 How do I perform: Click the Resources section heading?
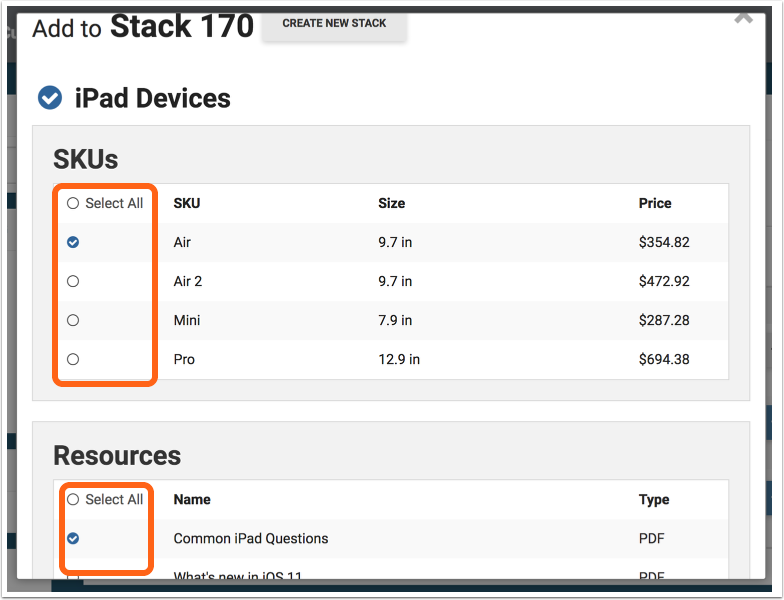[118, 455]
